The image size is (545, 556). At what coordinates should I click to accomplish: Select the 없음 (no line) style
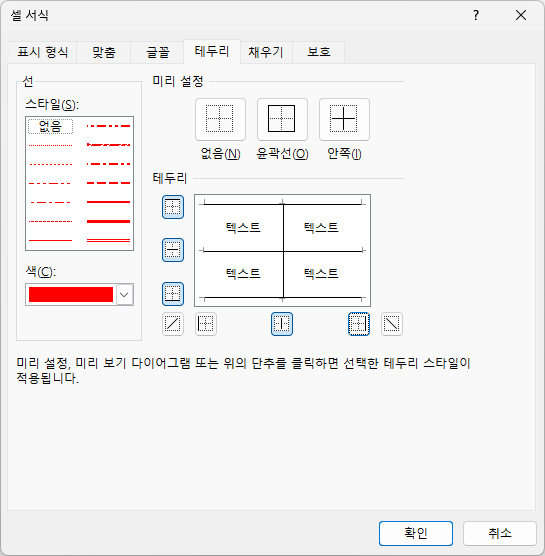(x=50, y=126)
